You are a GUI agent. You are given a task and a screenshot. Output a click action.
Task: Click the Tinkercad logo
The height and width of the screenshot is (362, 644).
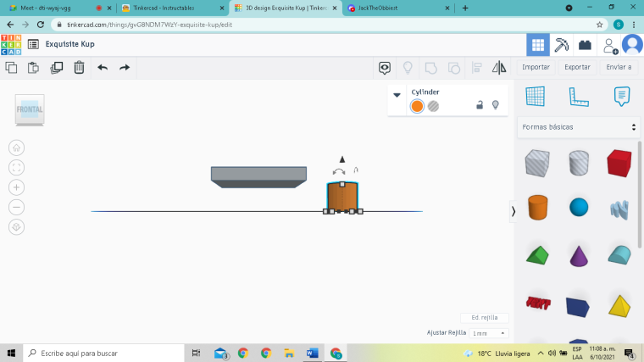point(11,44)
